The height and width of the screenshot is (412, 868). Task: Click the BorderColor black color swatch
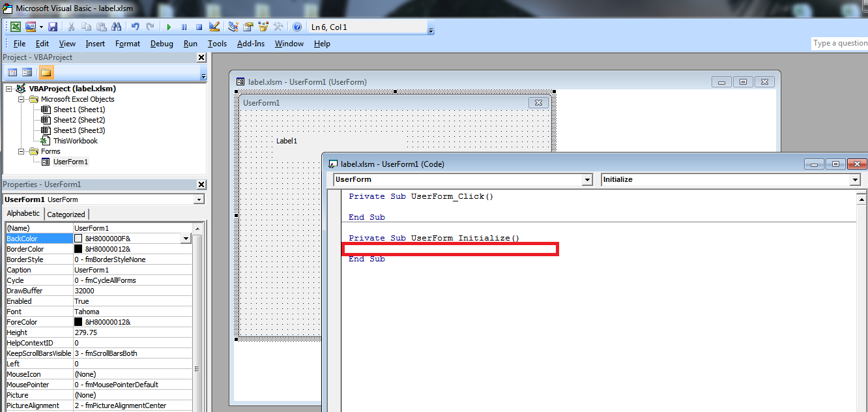(78, 249)
